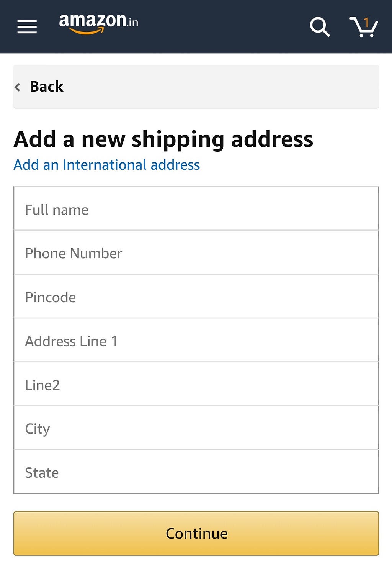Click the orange Amazon smile arrow

(x=87, y=32)
